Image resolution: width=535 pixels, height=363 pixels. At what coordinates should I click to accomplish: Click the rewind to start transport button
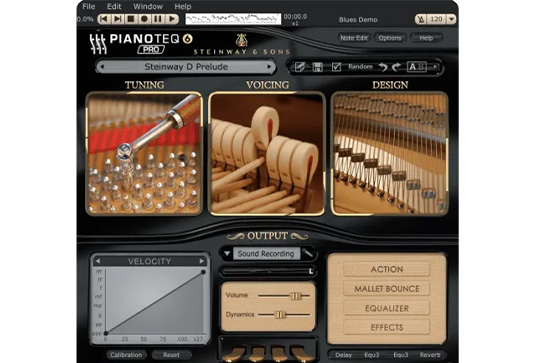(104, 19)
